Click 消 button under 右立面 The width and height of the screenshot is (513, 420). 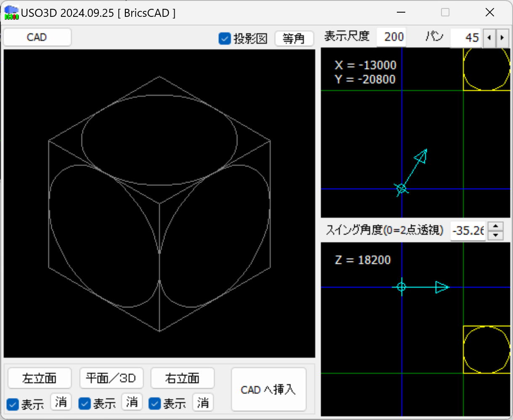coord(203,402)
